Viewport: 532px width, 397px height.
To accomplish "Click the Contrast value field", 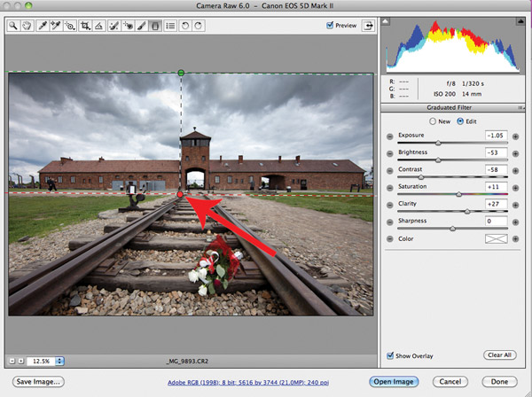I will pyautogui.click(x=497, y=169).
